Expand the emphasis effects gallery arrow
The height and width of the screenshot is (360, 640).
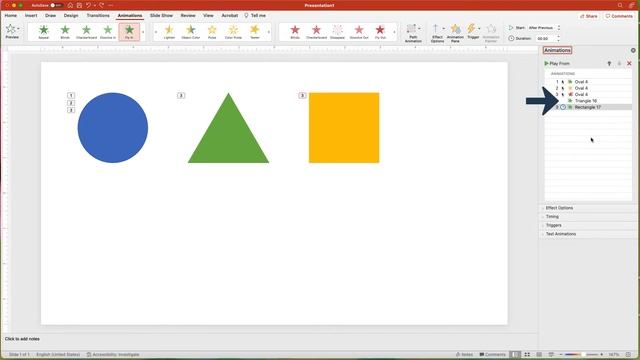pyautogui.click(x=269, y=32)
